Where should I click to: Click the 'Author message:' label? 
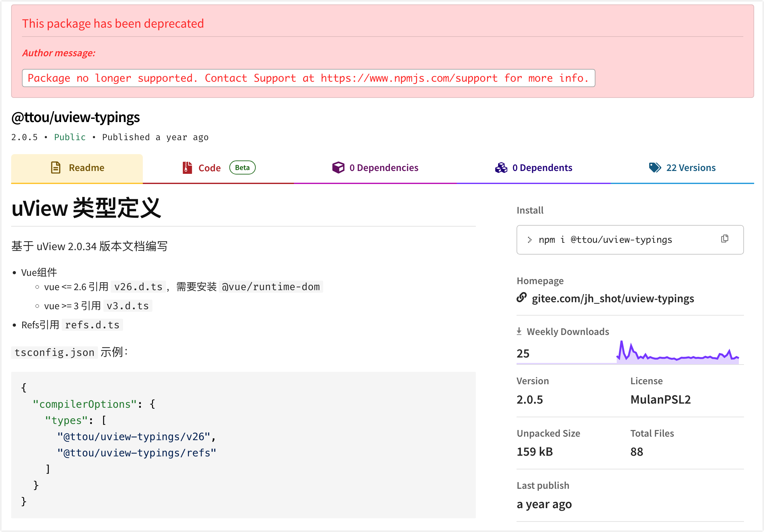point(59,53)
